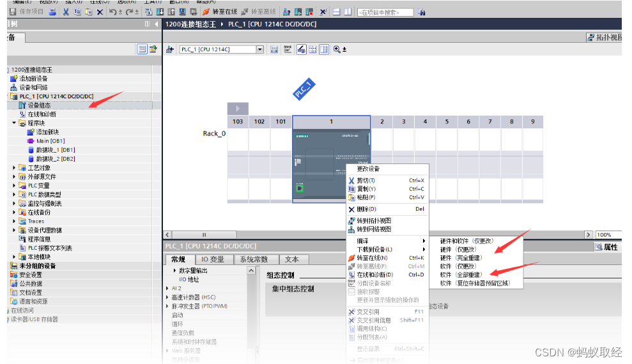Open the PLC_1 [CPU 1214C] device dropdown
632x364 pixels.
coord(260,49)
